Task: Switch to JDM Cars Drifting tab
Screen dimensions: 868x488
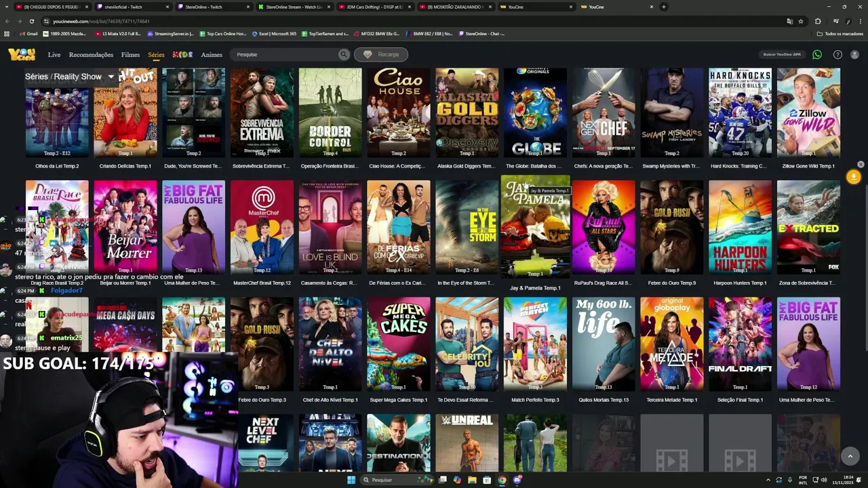Action: click(375, 7)
